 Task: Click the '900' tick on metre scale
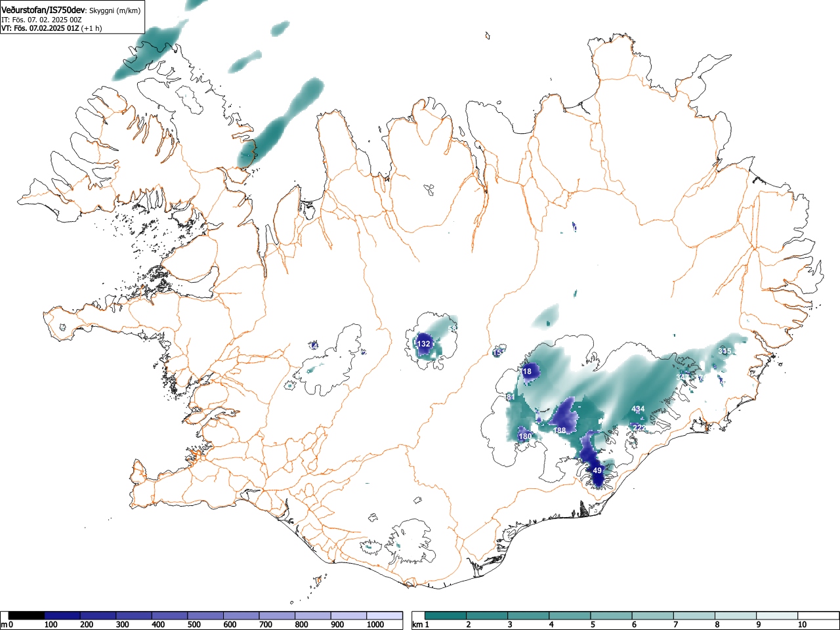[x=337, y=625]
